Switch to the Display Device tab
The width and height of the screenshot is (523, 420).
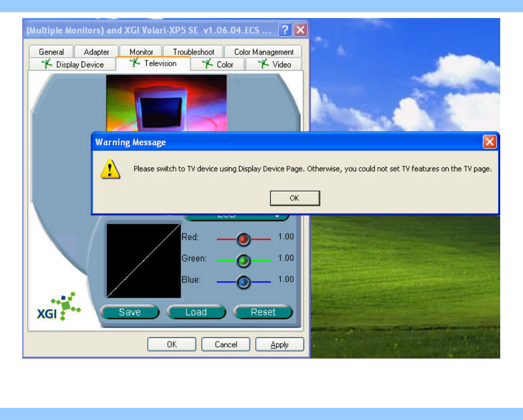click(73, 64)
